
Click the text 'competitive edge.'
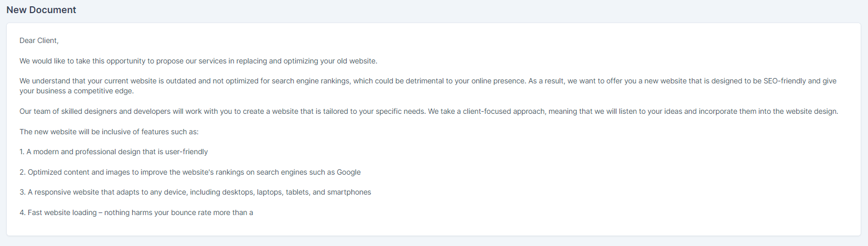pyautogui.click(x=104, y=91)
